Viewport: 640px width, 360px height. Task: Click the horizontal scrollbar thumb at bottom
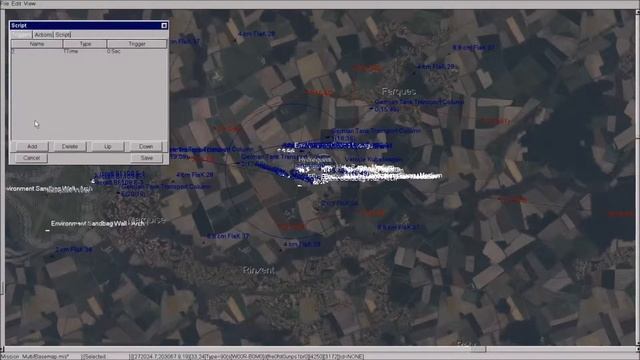(478, 349)
